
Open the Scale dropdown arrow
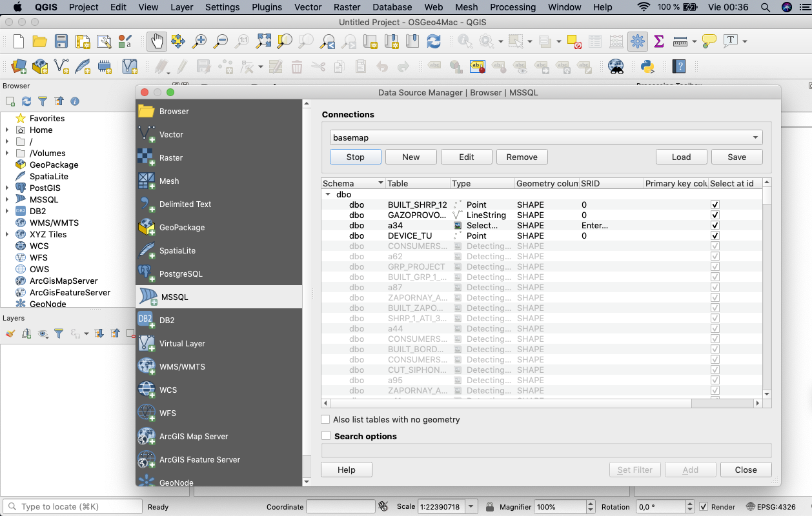pyautogui.click(x=472, y=506)
